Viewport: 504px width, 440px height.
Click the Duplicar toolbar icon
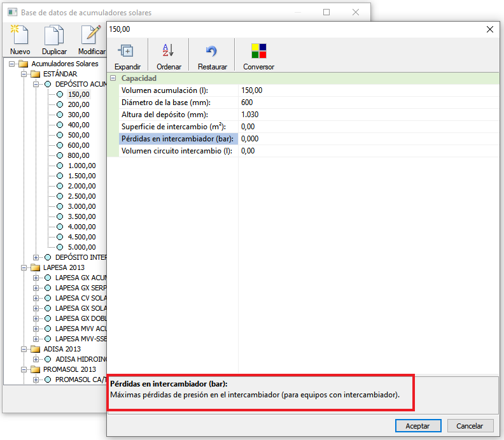click(x=54, y=35)
